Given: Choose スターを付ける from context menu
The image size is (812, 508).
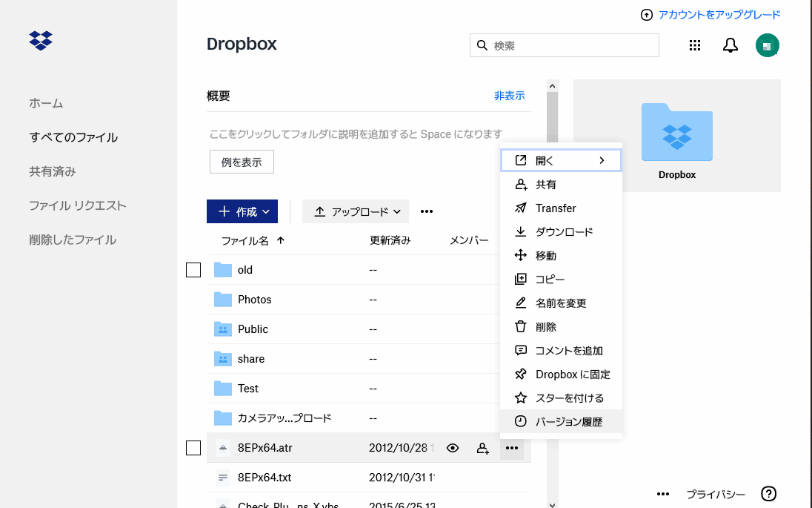Looking at the screenshot, I should click(x=561, y=398).
